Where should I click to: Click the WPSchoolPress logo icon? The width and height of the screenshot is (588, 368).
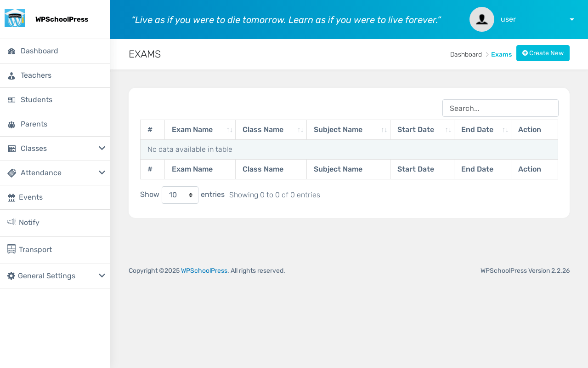(x=15, y=18)
